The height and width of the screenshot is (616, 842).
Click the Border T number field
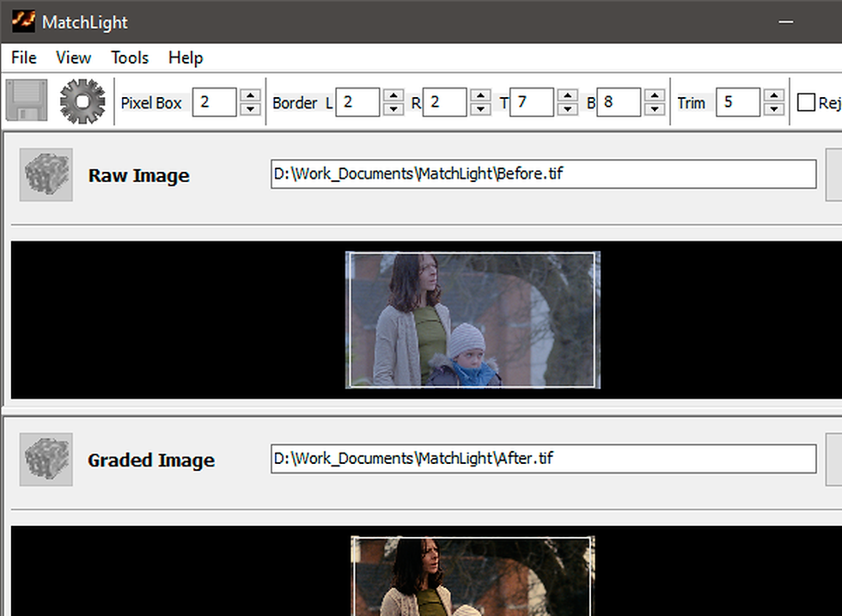[532, 102]
